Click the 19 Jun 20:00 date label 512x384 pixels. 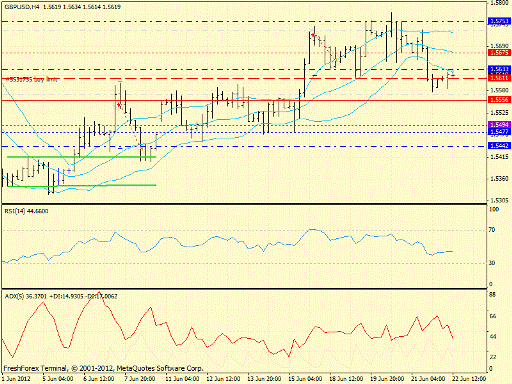point(387,379)
